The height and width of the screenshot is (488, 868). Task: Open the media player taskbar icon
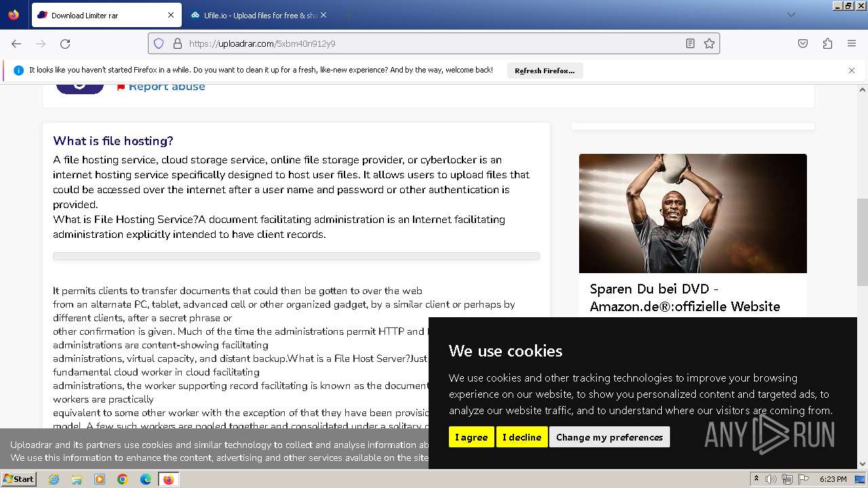pos(99,479)
